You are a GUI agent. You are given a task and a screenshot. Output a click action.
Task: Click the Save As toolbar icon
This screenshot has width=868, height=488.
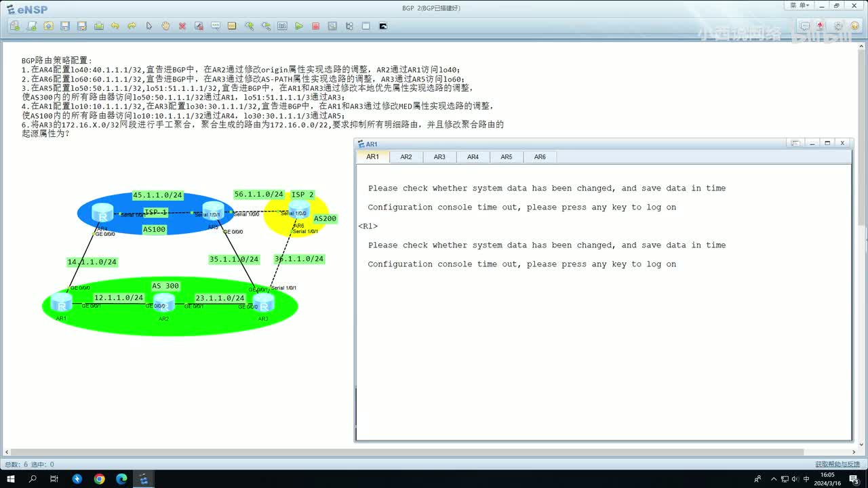[82, 26]
